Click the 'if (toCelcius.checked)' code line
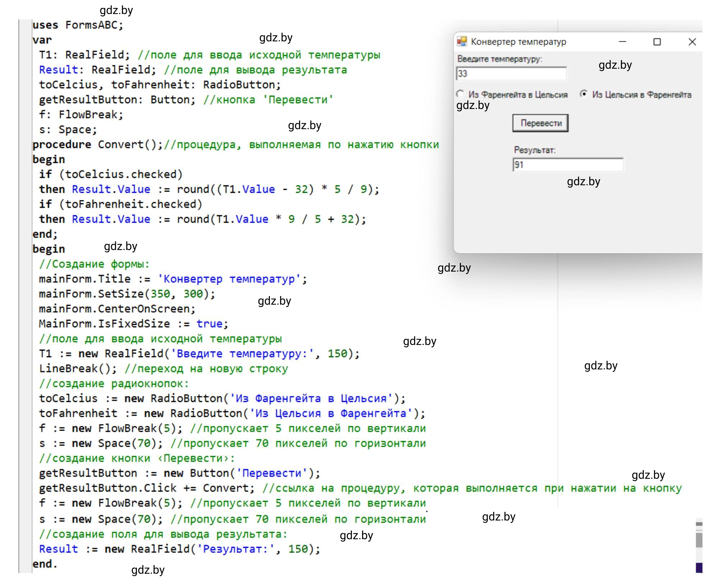Image resolution: width=728 pixels, height=582 pixels. pyautogui.click(x=111, y=174)
